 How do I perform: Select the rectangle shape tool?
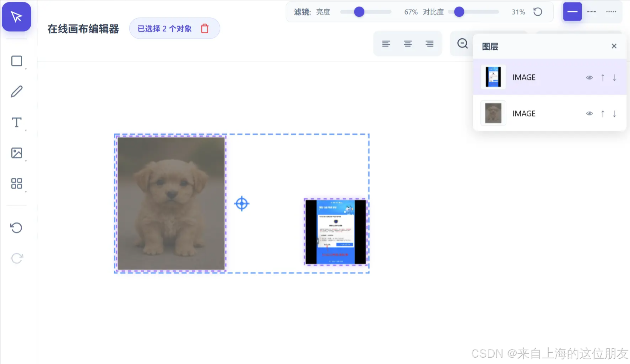coord(16,61)
